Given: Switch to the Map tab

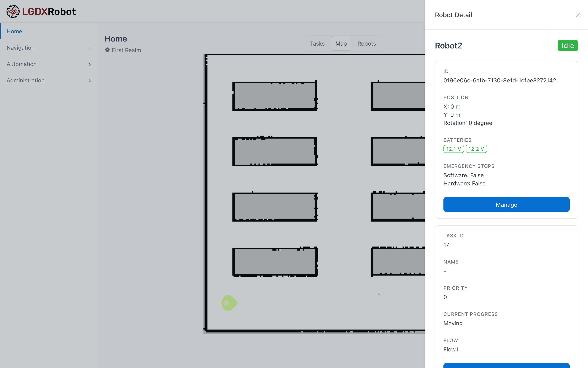Looking at the screenshot, I should 341,44.
